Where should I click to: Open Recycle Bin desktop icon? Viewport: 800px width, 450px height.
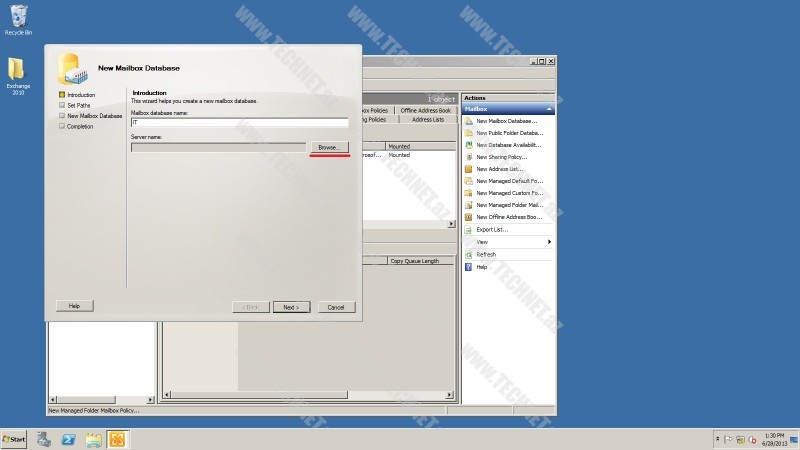[18, 16]
